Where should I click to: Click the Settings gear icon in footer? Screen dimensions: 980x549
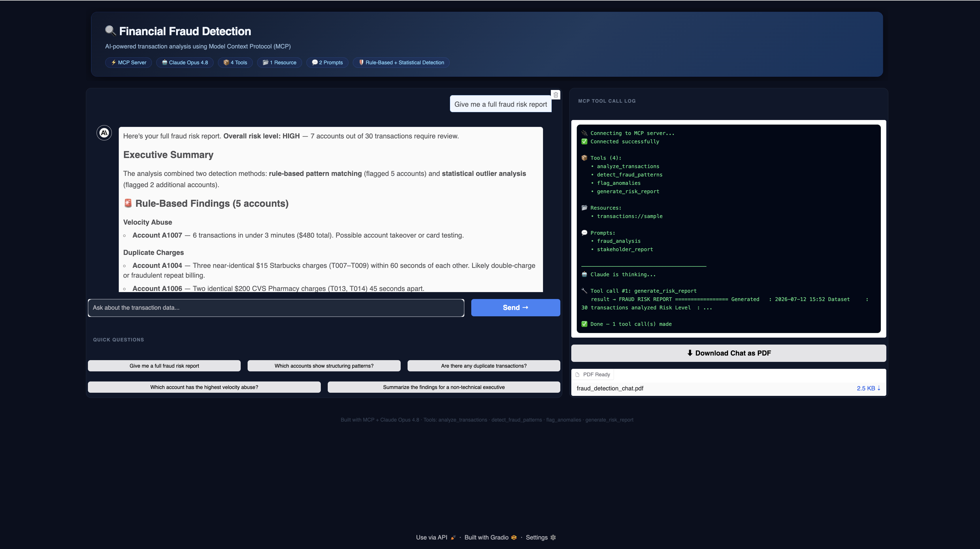tap(553, 537)
